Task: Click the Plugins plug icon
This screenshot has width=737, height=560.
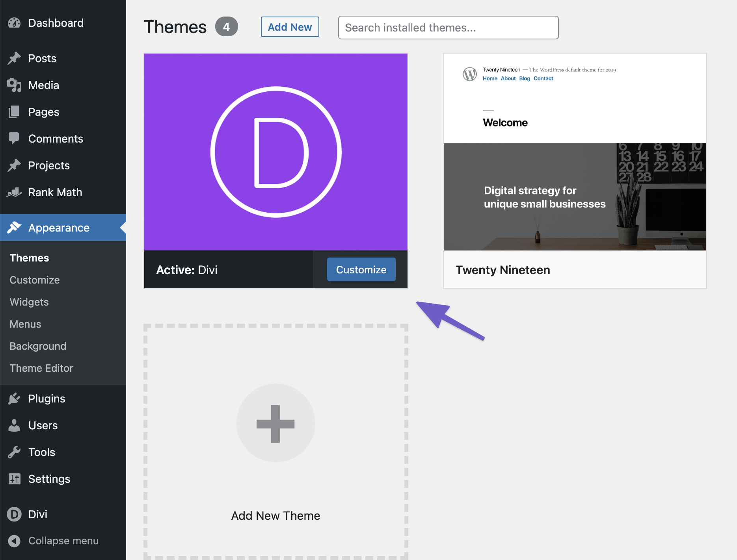Action: 14,399
